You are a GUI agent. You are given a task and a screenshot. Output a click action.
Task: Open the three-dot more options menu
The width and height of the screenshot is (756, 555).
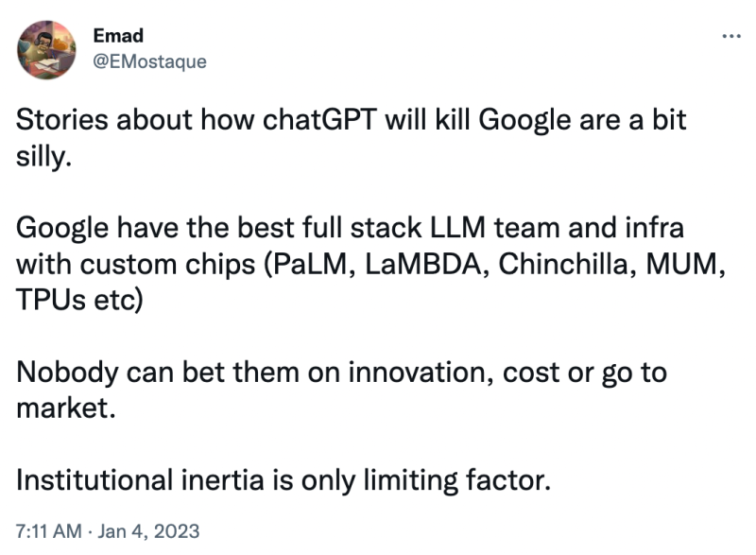(730, 36)
